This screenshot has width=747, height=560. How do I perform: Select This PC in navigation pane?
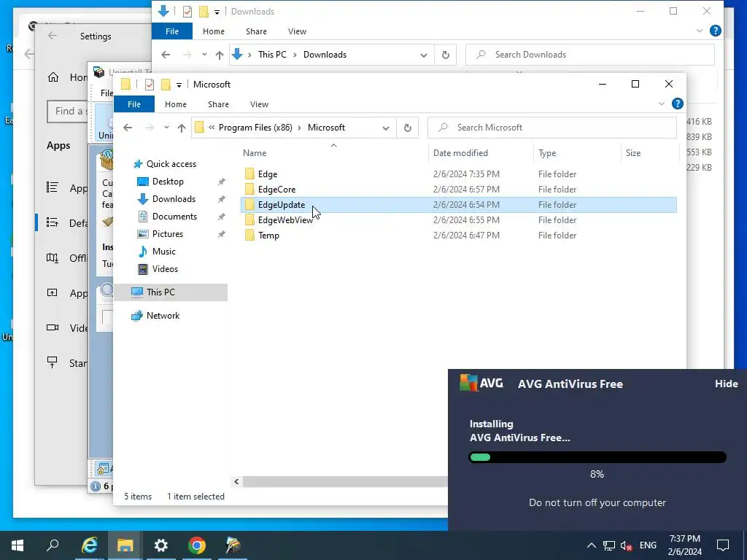click(x=160, y=292)
